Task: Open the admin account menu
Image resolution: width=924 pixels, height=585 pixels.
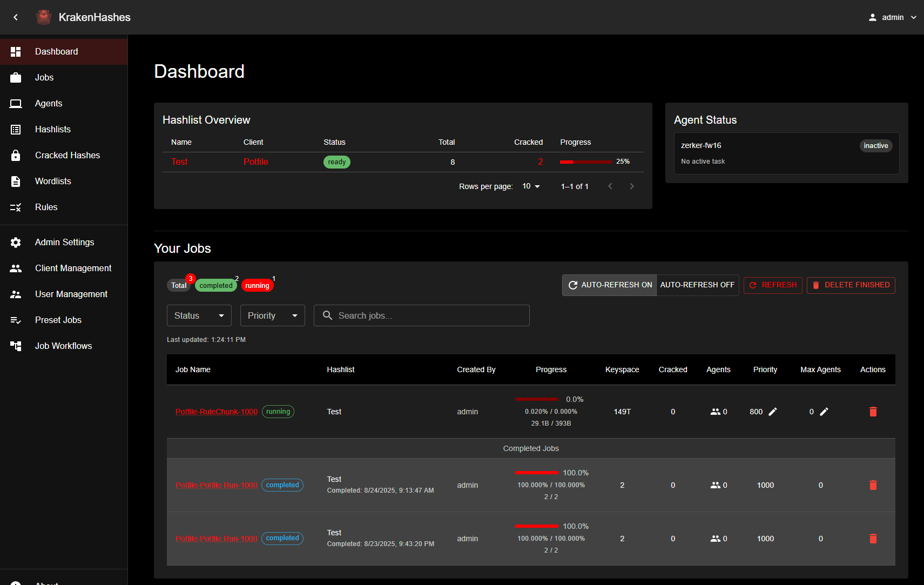Action: click(892, 17)
